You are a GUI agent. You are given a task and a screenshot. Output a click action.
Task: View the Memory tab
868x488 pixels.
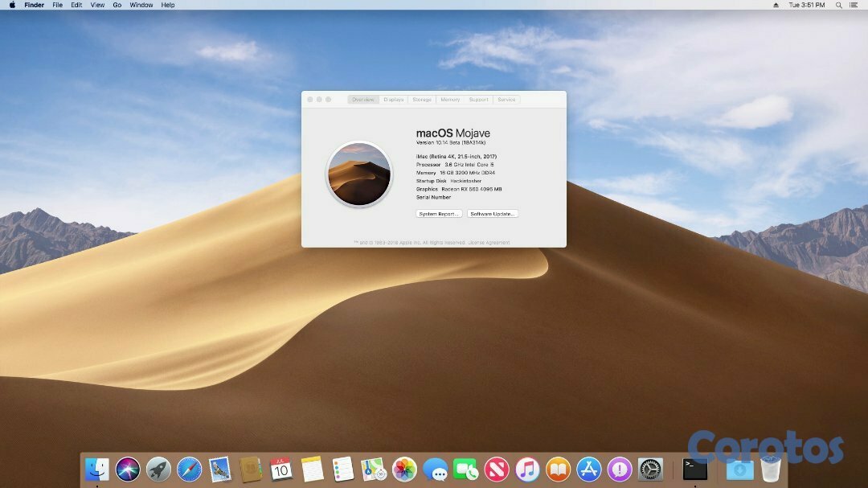click(449, 100)
